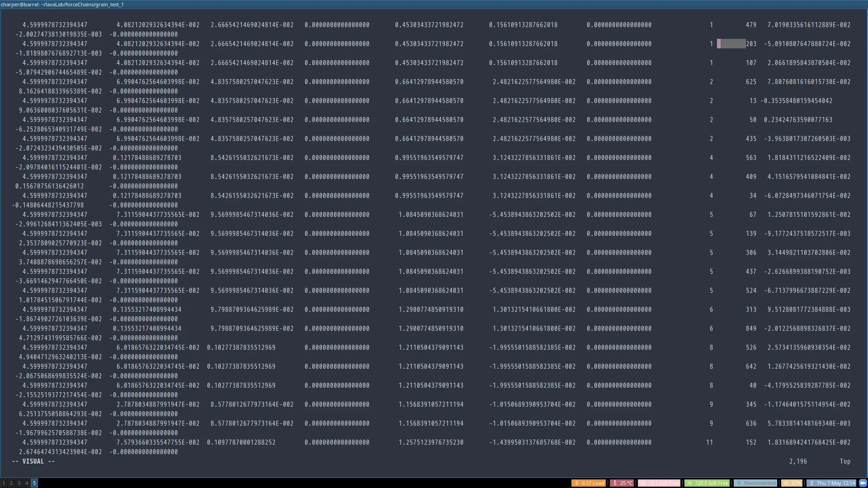This screenshot has height=488, width=868.
Task: Click the Zoom camera tray icon
Action: (863, 483)
